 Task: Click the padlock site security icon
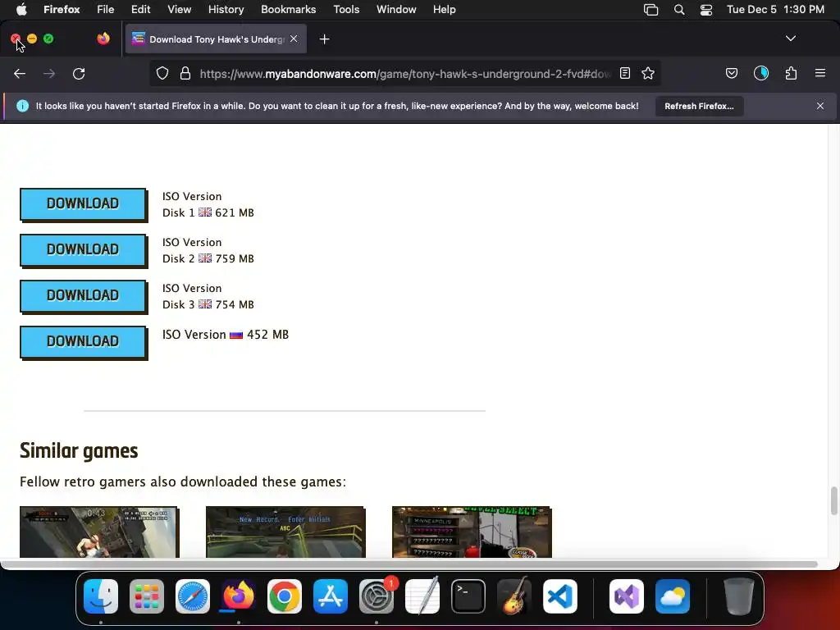[185, 73]
